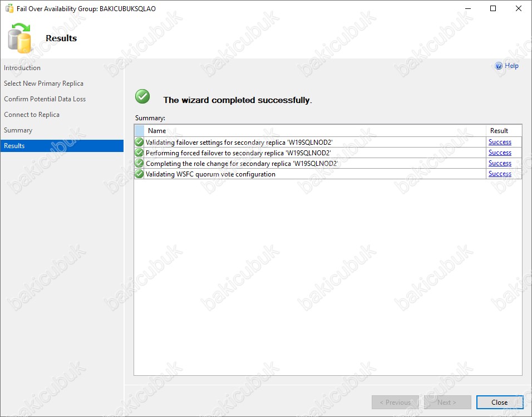Image resolution: width=532 pixels, height=417 pixels.
Task: Click 'The wizard completed successfully.' message
Action: click(x=238, y=100)
